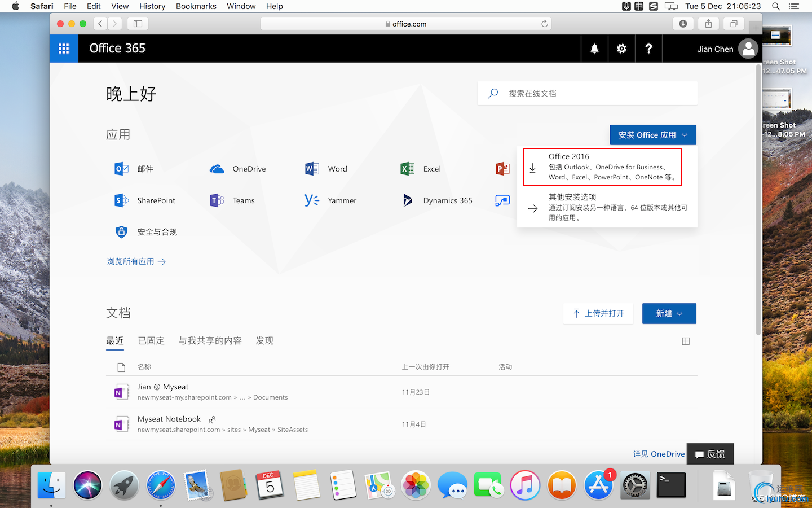The image size is (812, 508).
Task: Click the whiteboard app icon beside Dynamics 365
Action: (502, 200)
